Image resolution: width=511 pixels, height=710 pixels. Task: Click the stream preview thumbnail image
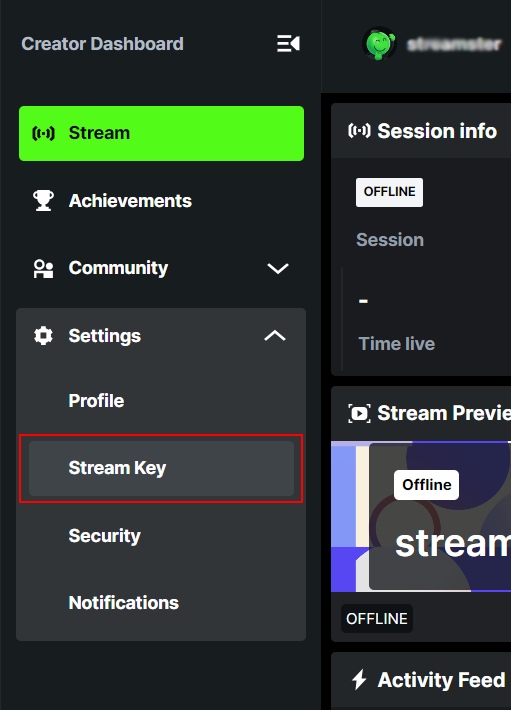[x=421, y=516]
